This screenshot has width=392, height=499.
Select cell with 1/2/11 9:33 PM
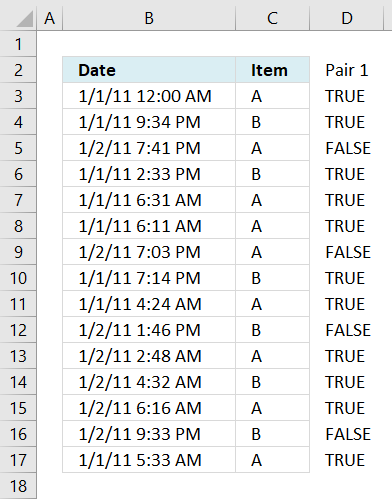[149, 434]
